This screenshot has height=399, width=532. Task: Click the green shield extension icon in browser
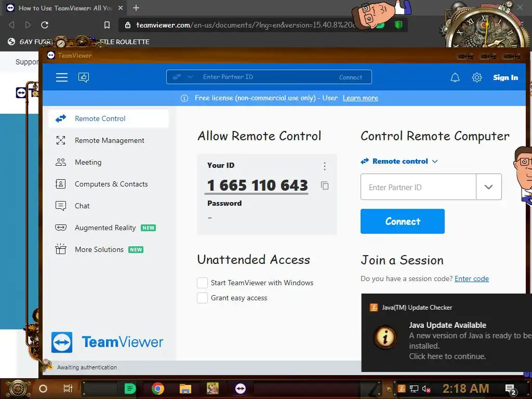(x=398, y=25)
